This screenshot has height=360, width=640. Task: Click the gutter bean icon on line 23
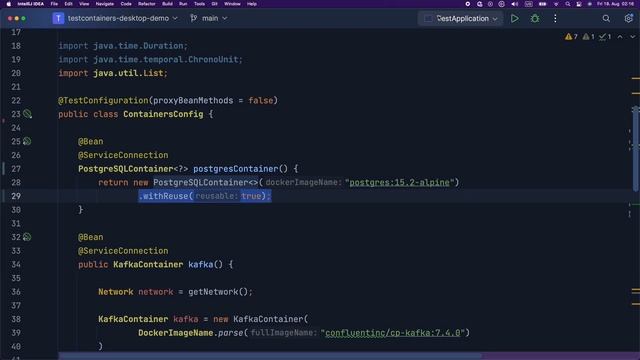coord(27,114)
